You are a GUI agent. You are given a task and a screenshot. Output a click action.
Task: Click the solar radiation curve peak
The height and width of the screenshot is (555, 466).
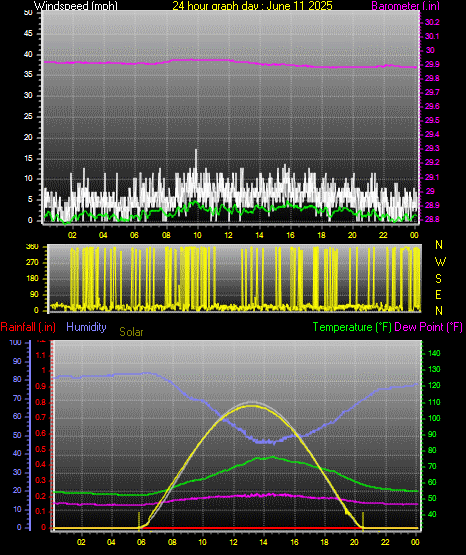[x=252, y=405]
